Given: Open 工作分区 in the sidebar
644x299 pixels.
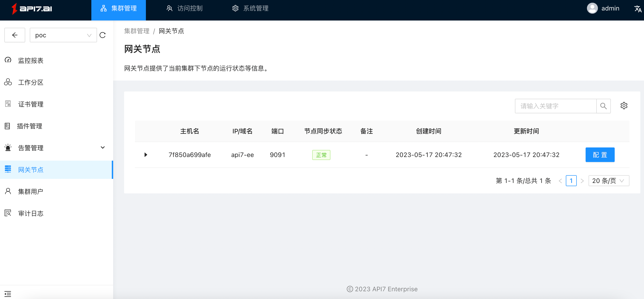Looking at the screenshot, I should point(56,82).
